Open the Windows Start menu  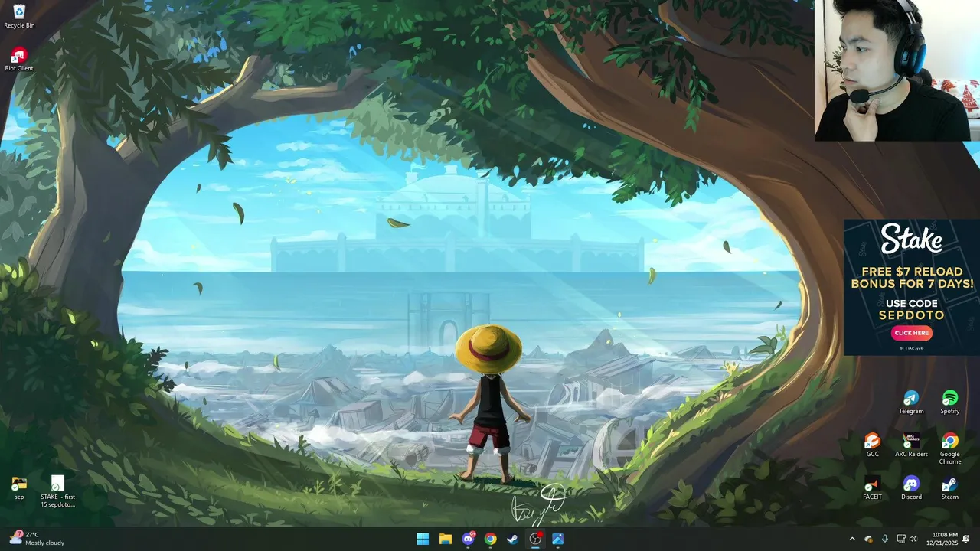coord(423,539)
